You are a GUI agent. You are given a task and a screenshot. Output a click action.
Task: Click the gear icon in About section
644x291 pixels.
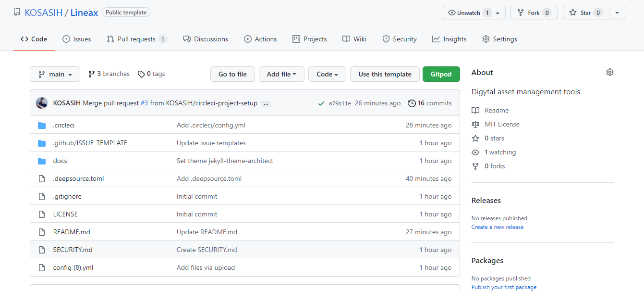(x=610, y=72)
